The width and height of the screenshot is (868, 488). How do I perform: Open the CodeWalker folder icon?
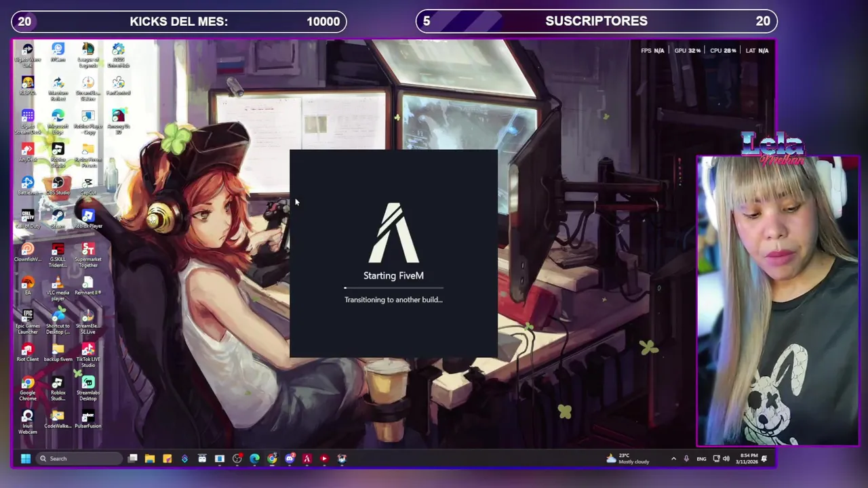pyautogui.click(x=58, y=419)
